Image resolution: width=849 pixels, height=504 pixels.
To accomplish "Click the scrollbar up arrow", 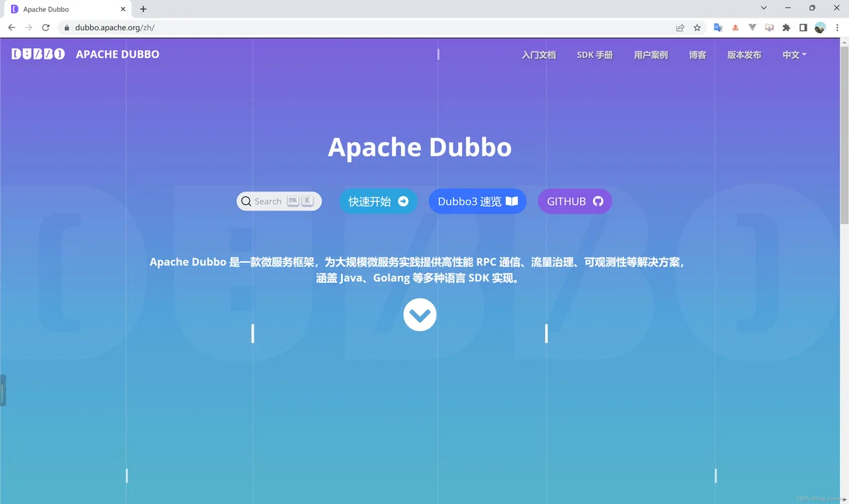I will click(x=843, y=41).
